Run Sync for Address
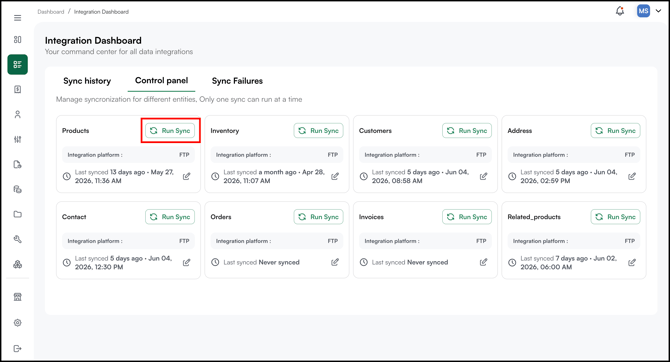The width and height of the screenshot is (670, 362). 615,131
